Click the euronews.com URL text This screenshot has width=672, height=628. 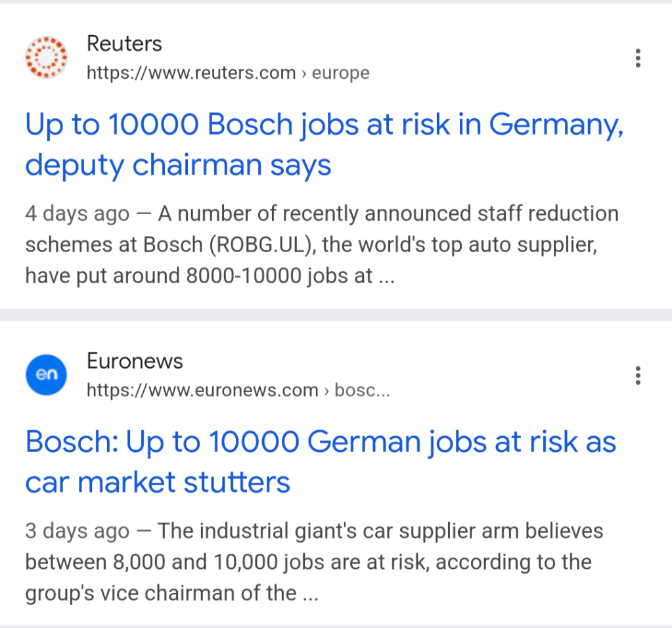click(202, 390)
